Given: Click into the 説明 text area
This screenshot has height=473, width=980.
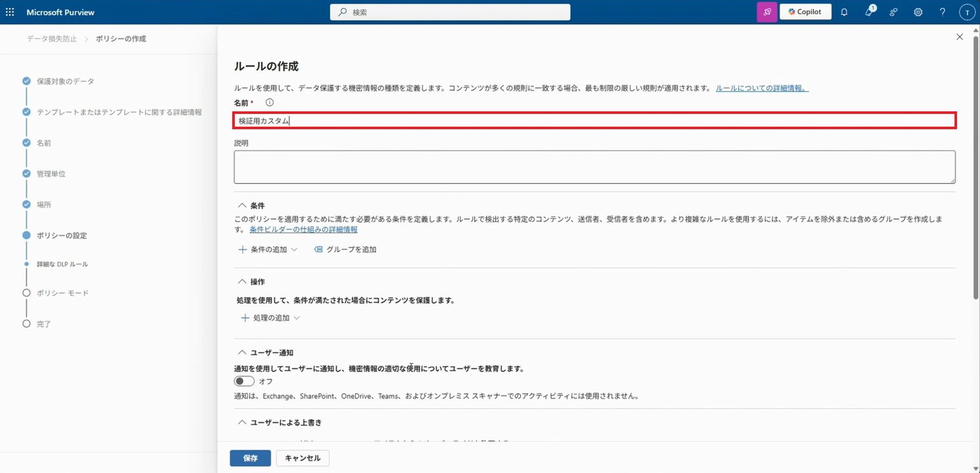Looking at the screenshot, I should coord(594,167).
